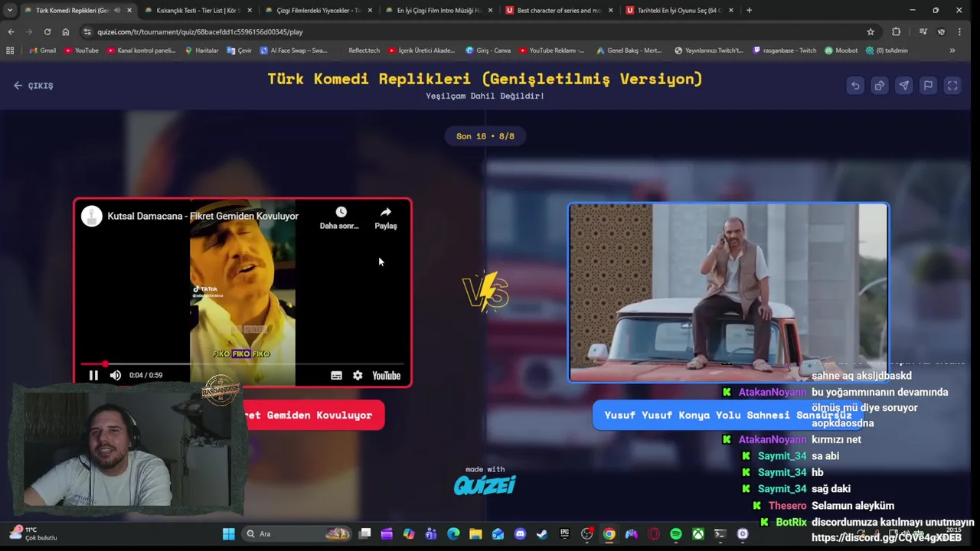This screenshot has height=551, width=980.
Task: Open the Haritalar bookmark
Action: pyautogui.click(x=201, y=51)
